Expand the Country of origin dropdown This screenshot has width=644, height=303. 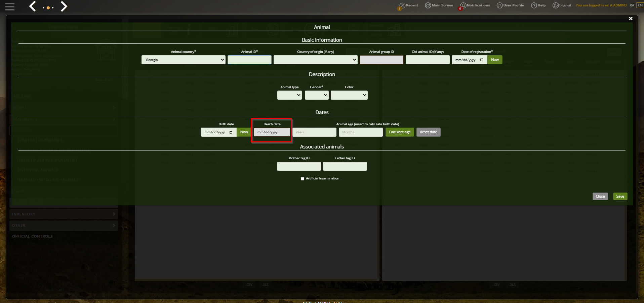[x=315, y=60]
